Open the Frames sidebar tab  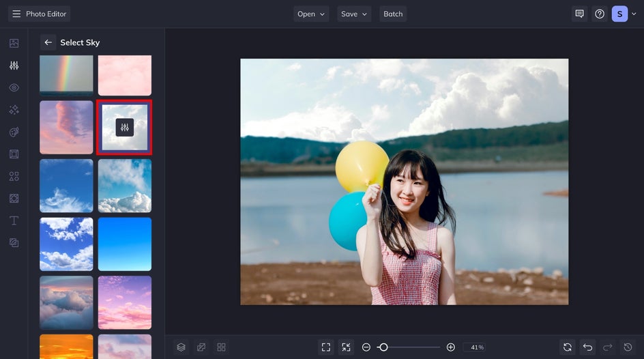pos(14,154)
